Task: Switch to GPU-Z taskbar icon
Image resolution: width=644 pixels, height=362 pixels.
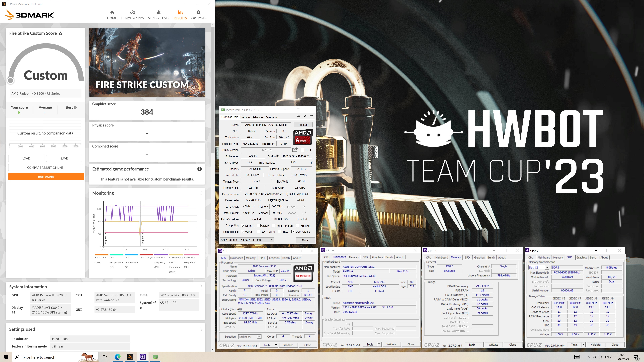Action: click(155, 357)
